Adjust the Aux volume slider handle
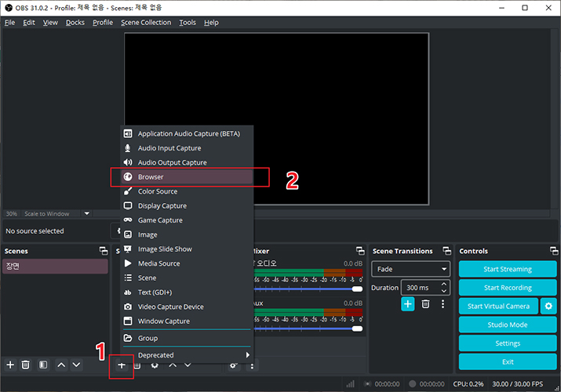561x392 pixels. coord(357,328)
